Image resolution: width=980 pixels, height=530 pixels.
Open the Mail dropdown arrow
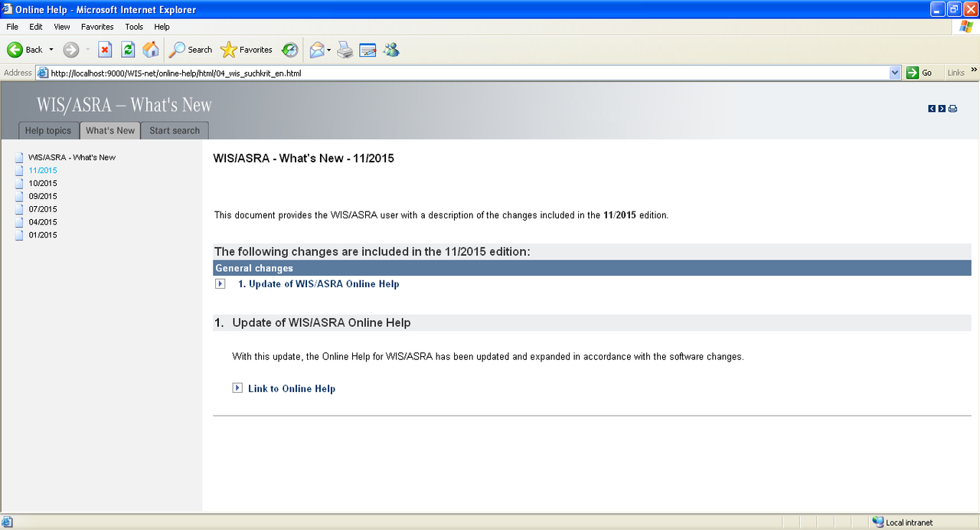coord(329,50)
